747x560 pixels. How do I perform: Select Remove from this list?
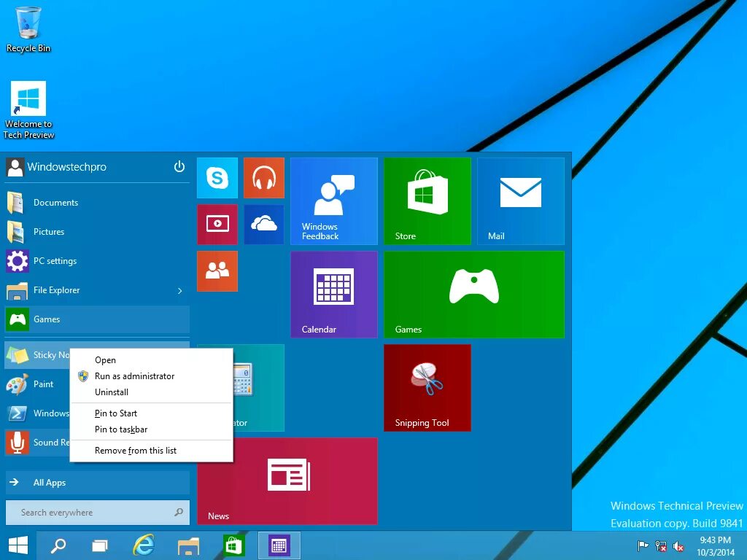152,451
